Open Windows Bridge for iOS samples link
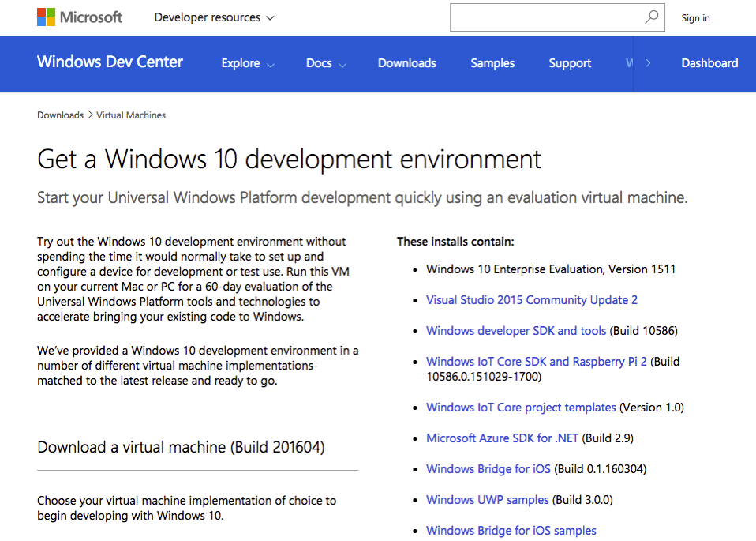The width and height of the screenshot is (756, 541). (511, 531)
